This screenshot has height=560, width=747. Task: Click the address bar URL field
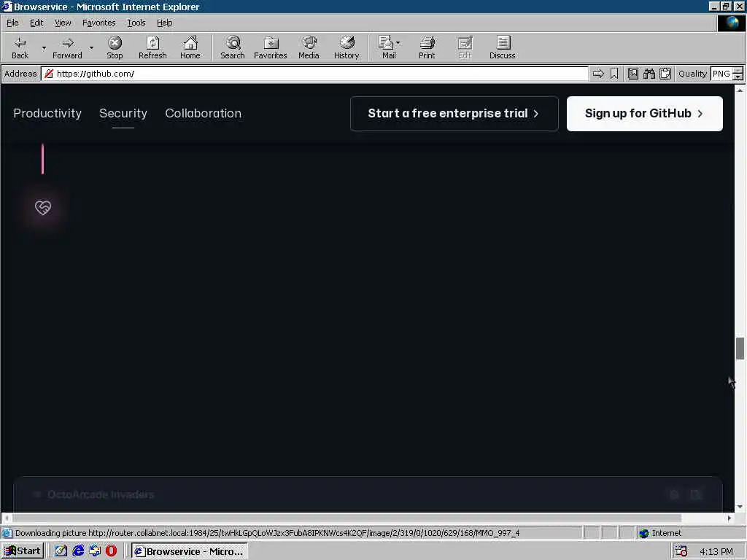tap(314, 74)
